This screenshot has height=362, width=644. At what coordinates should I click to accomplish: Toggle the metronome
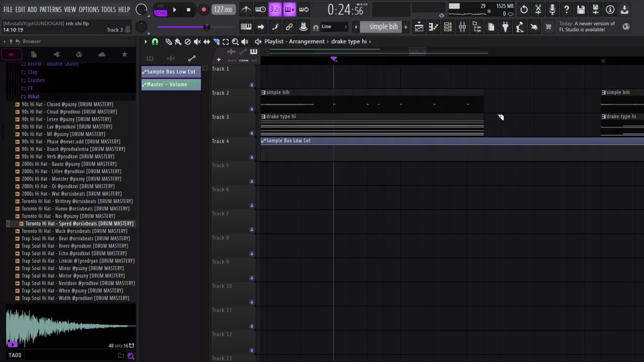click(246, 10)
